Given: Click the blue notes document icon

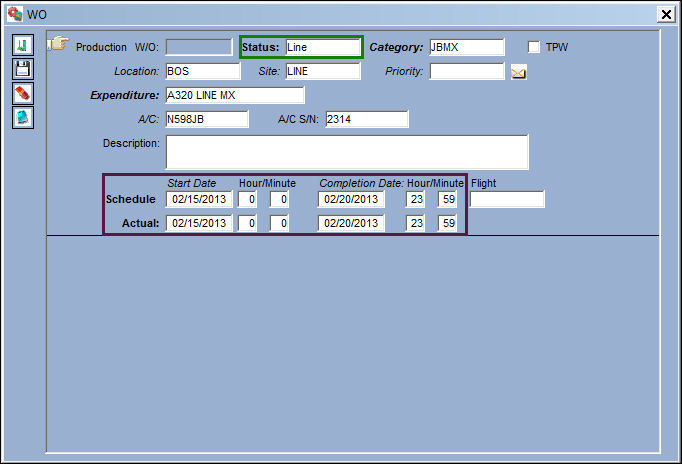Looking at the screenshot, I should (x=23, y=118).
